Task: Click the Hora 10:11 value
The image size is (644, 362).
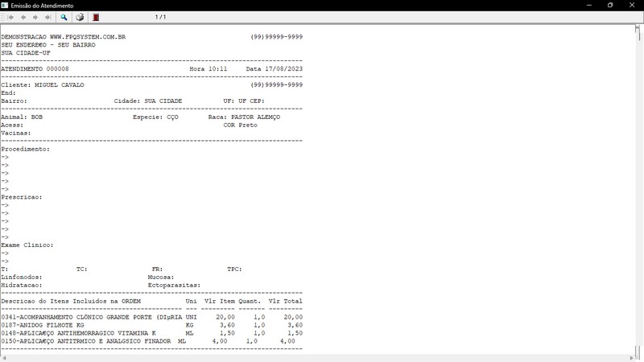Action: 208,69
